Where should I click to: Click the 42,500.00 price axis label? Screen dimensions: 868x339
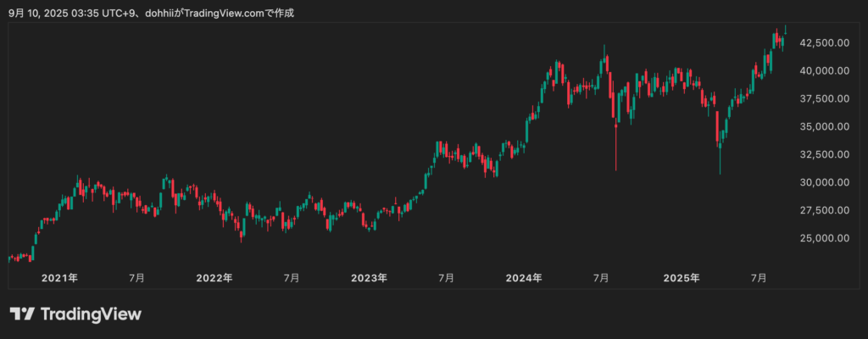point(825,42)
